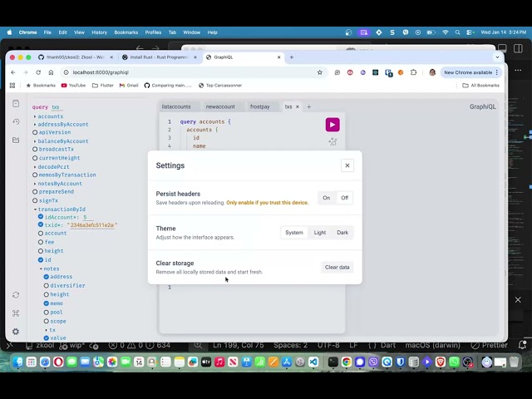Switch the theme to Dark
The width and height of the screenshot is (532, 399).
pos(342,233)
